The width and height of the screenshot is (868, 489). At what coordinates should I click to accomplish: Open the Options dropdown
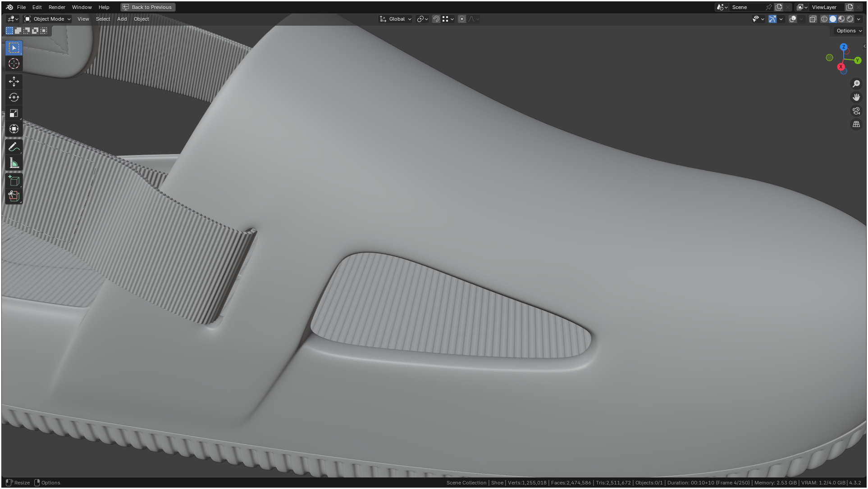click(849, 31)
